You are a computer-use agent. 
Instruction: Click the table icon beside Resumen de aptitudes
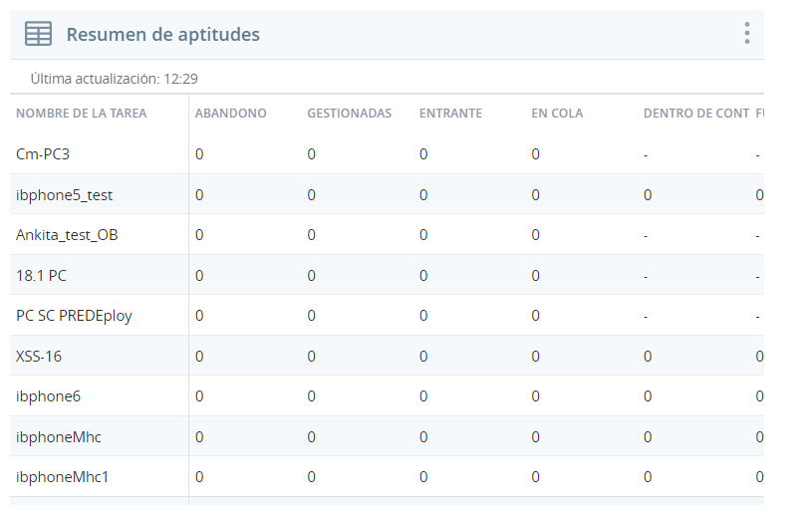pos(38,34)
